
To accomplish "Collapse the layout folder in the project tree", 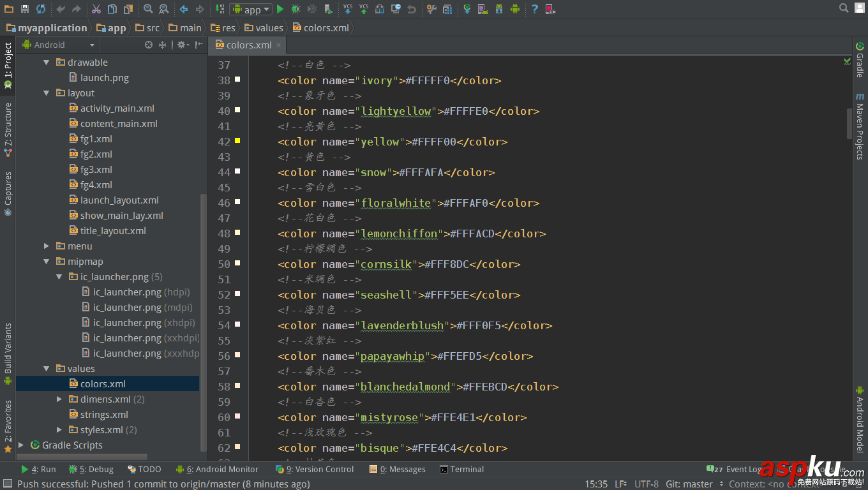I will [46, 93].
